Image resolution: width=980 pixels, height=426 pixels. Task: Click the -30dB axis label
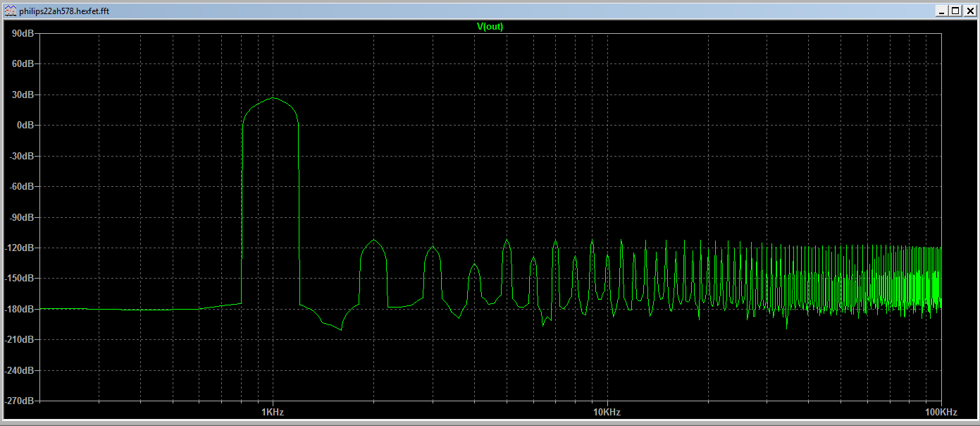[x=23, y=156]
